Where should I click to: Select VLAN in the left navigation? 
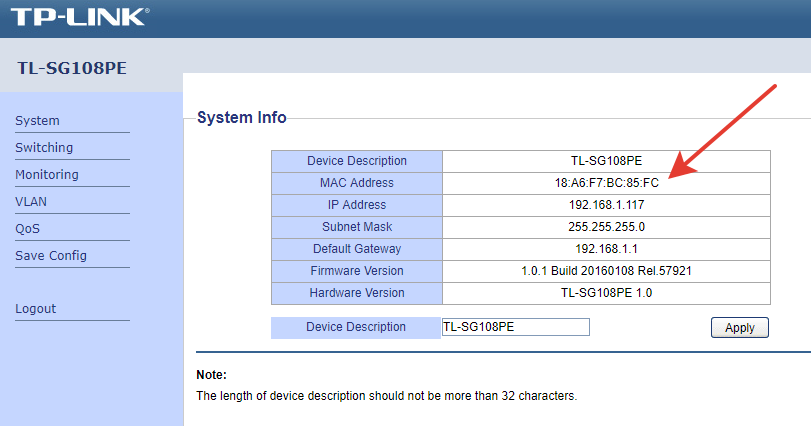pos(31,202)
